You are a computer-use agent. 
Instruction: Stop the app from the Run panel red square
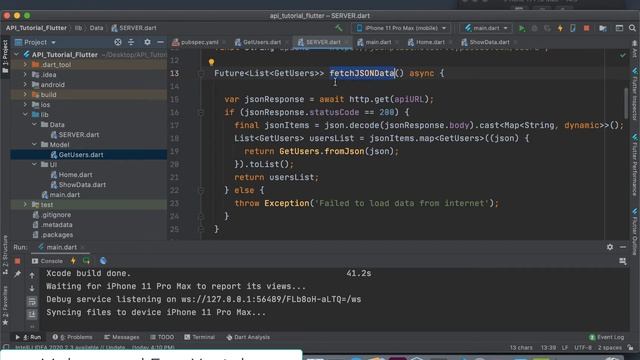[18, 261]
